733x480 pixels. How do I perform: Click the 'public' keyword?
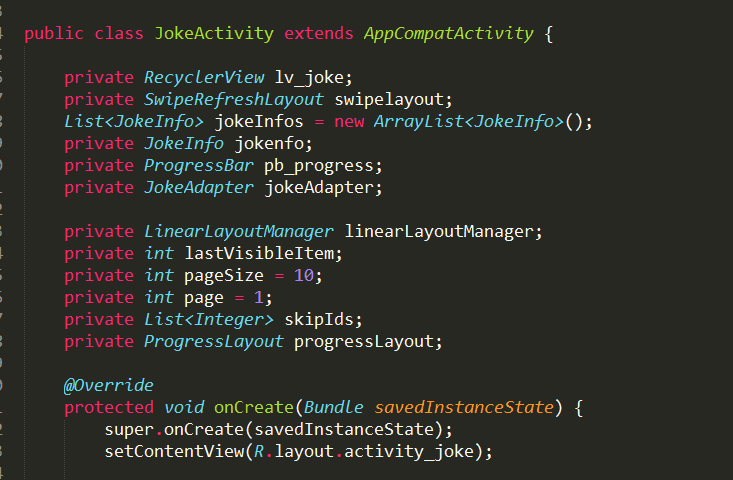(x=54, y=34)
